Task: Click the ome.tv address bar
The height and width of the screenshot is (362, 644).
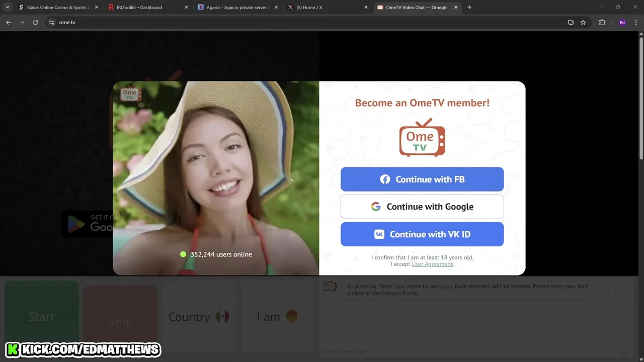Action: tap(317, 22)
